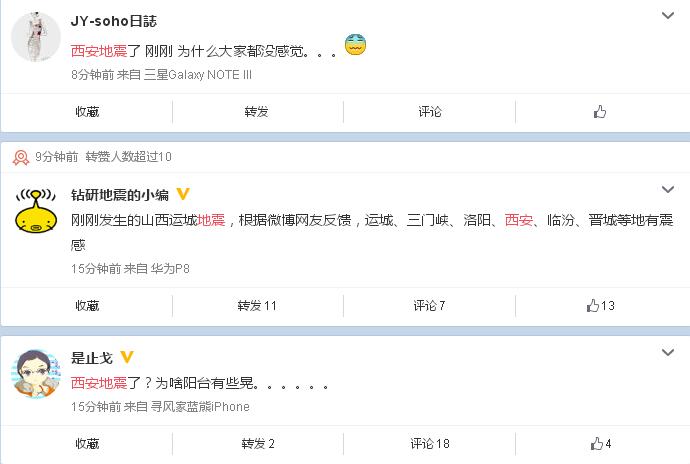Open the username link JY-soho日誌
This screenshot has width=690, height=464.
click(x=114, y=21)
